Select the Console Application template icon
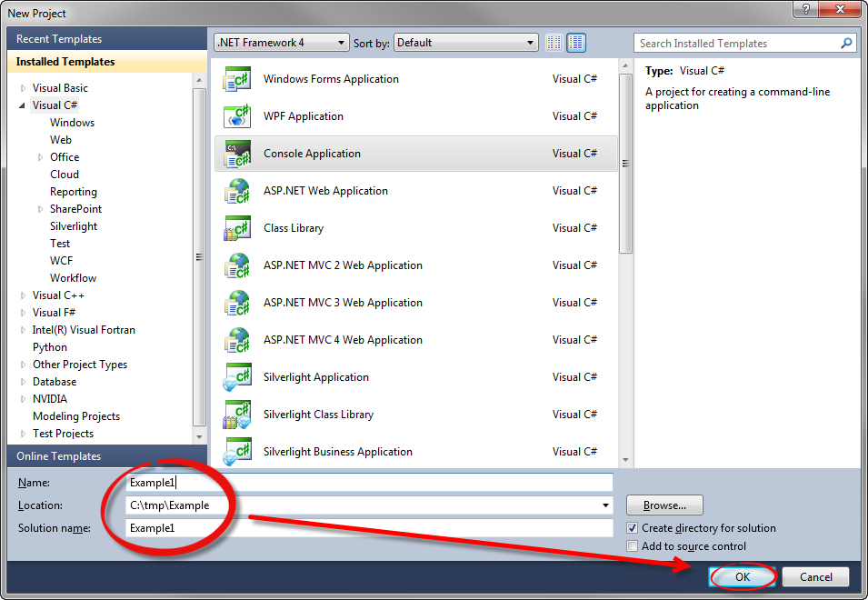This screenshot has width=868, height=600. [237, 154]
